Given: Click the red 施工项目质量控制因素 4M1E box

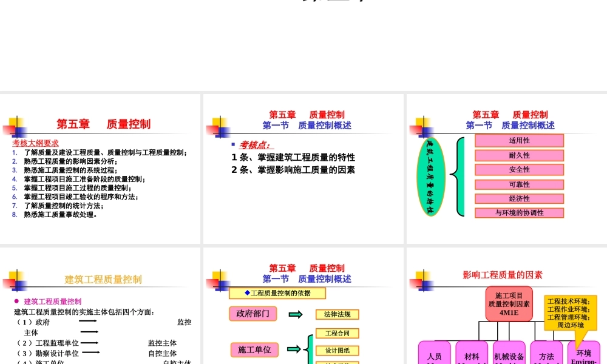Looking at the screenshot, I should [x=509, y=304].
